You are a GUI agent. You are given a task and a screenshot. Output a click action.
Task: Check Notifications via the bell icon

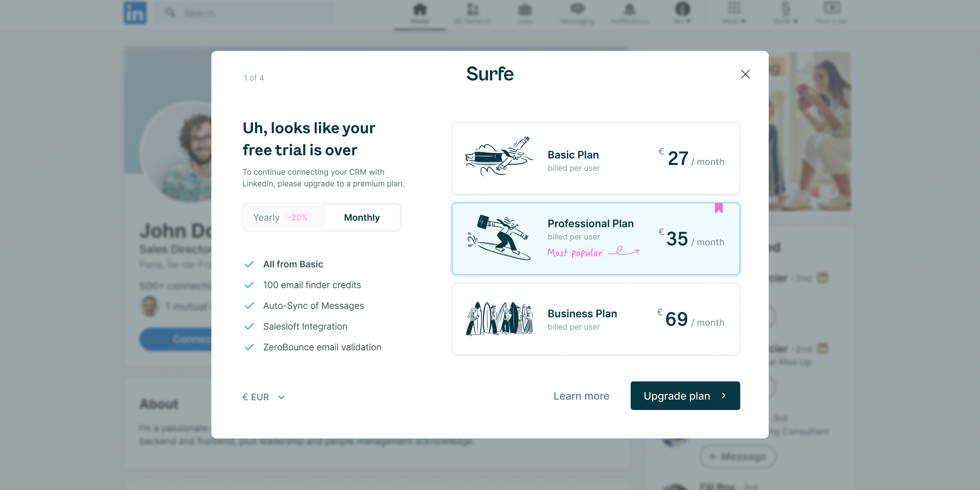[x=629, y=11]
